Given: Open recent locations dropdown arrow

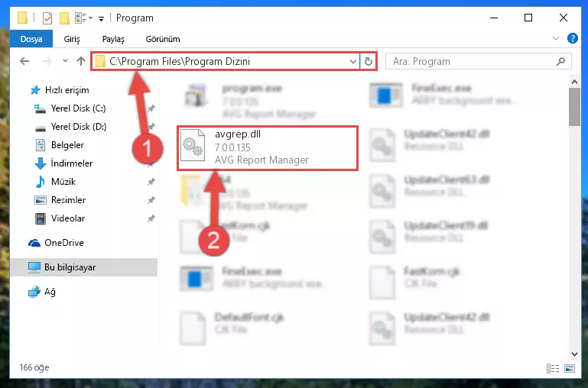Looking at the screenshot, I should click(65, 60).
